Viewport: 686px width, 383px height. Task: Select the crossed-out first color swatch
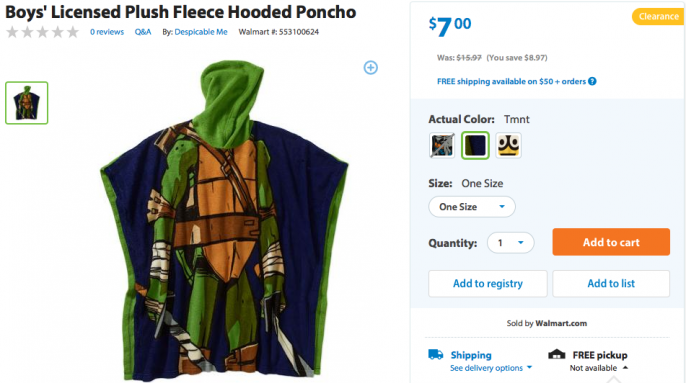click(x=442, y=145)
